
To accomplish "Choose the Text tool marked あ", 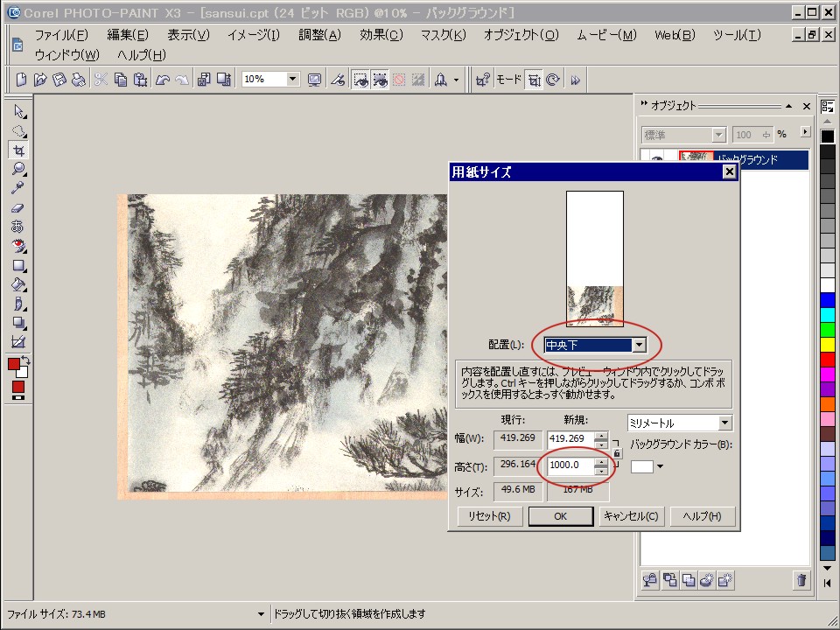I will click(x=18, y=227).
